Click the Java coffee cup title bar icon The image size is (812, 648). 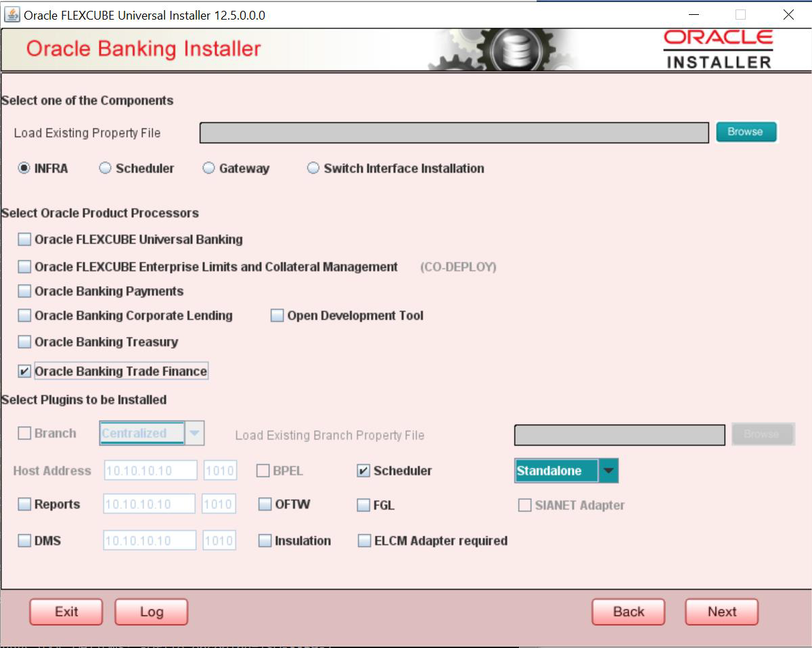(11, 14)
